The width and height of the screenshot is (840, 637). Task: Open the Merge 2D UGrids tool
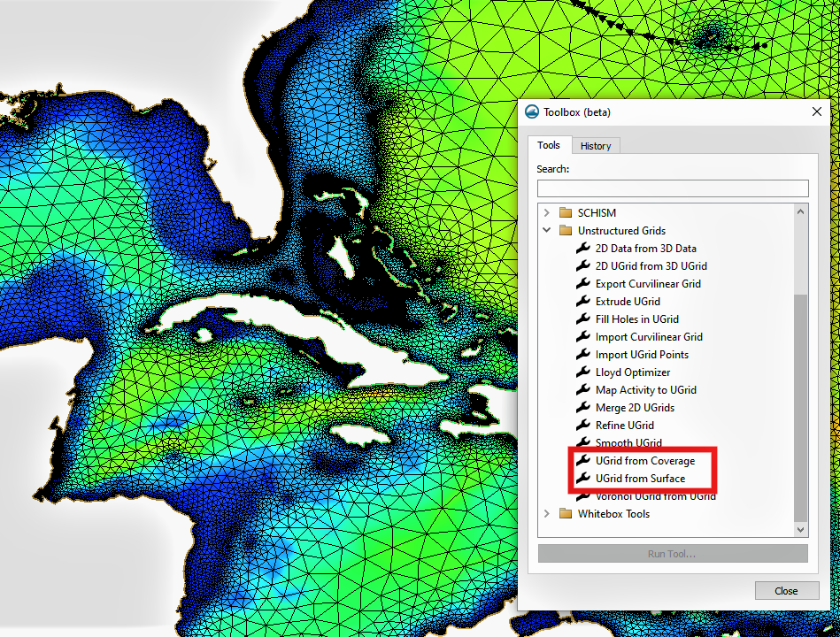tap(636, 407)
